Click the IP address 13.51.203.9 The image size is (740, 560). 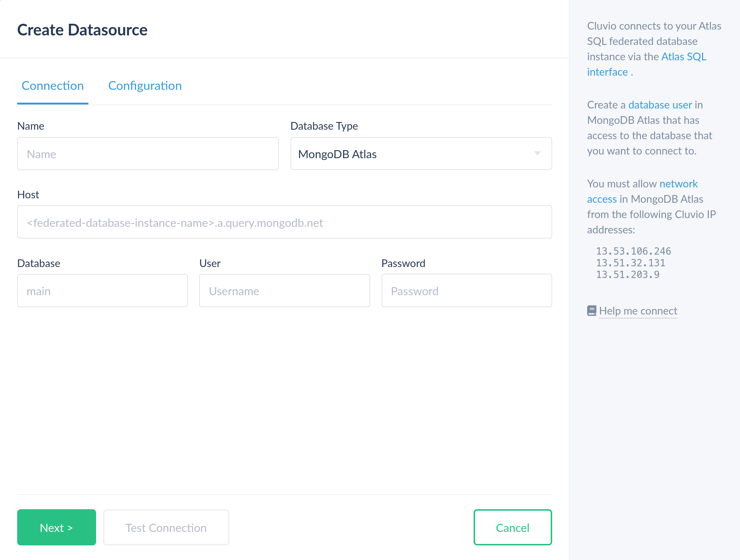pyautogui.click(x=628, y=275)
